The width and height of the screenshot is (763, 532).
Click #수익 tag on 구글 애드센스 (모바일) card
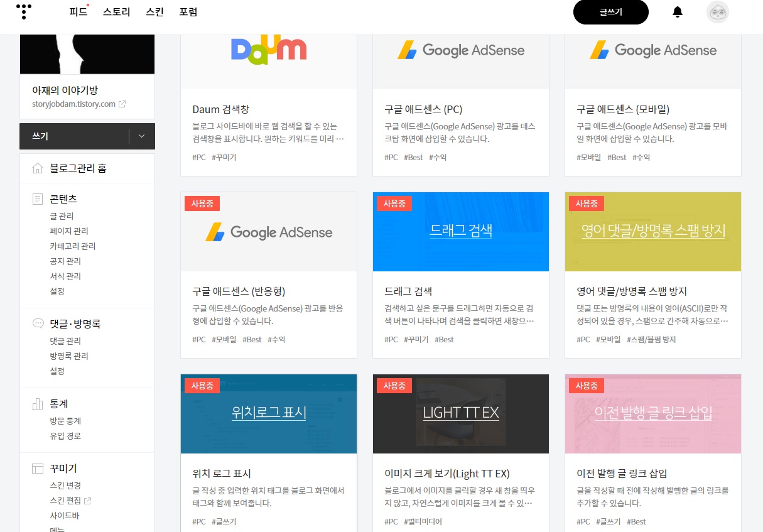(x=641, y=158)
